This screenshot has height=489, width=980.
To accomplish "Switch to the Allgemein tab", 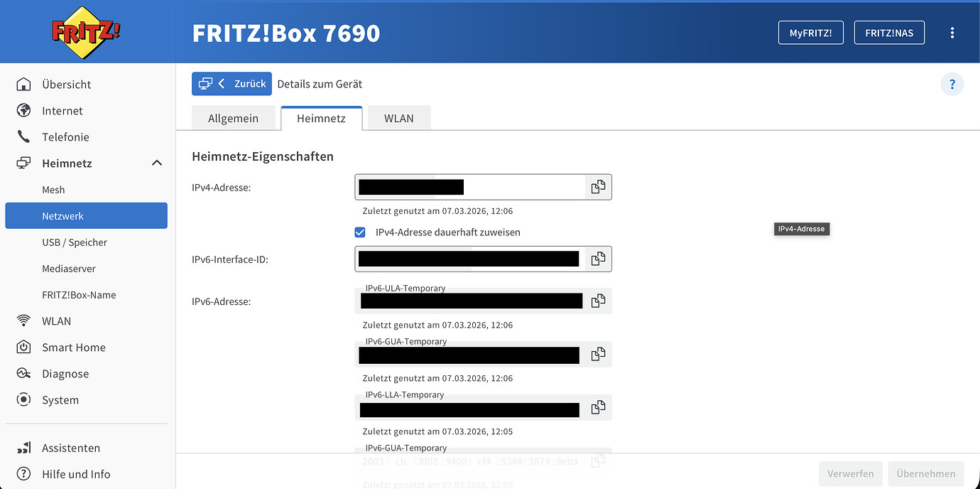I will [x=233, y=119].
